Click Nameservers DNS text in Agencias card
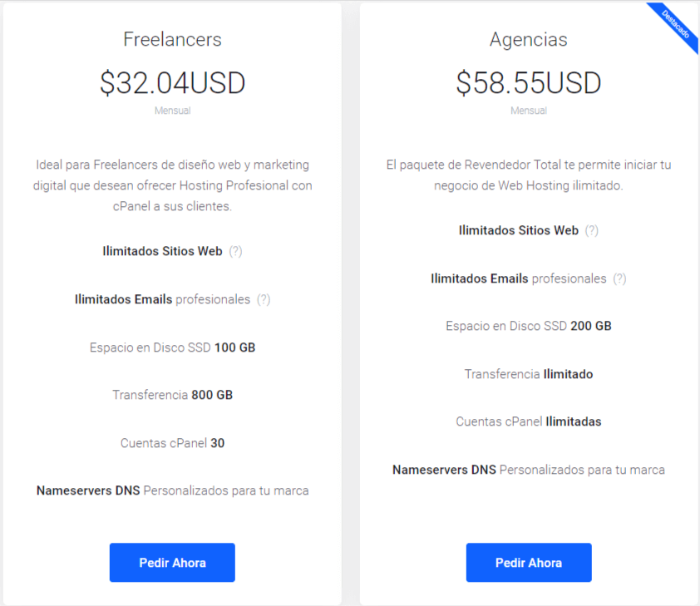The image size is (700, 606). pos(445,470)
